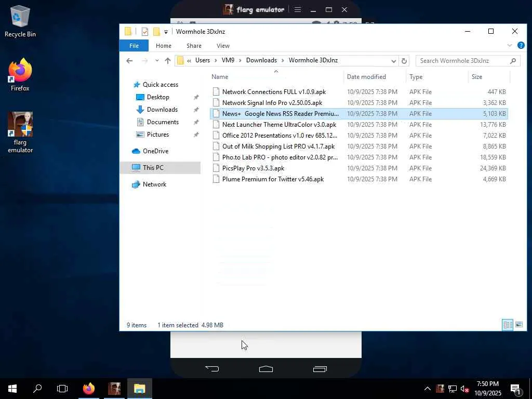532x399 pixels.
Task: Click the Search Wormhole 3DxJnz field
Action: (x=462, y=61)
